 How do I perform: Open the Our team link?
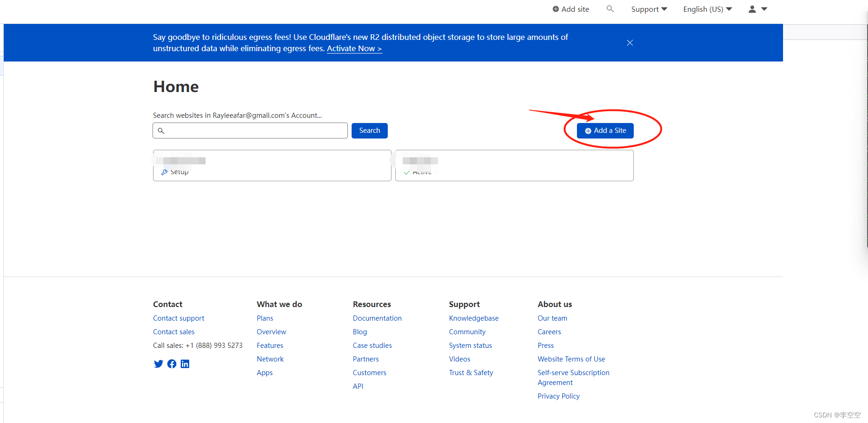click(x=553, y=318)
